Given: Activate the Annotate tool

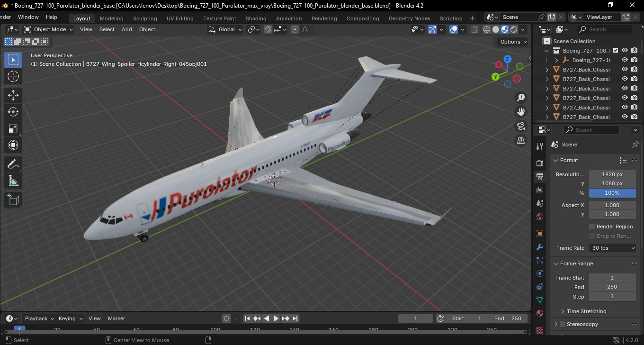Looking at the screenshot, I should pos(13,164).
